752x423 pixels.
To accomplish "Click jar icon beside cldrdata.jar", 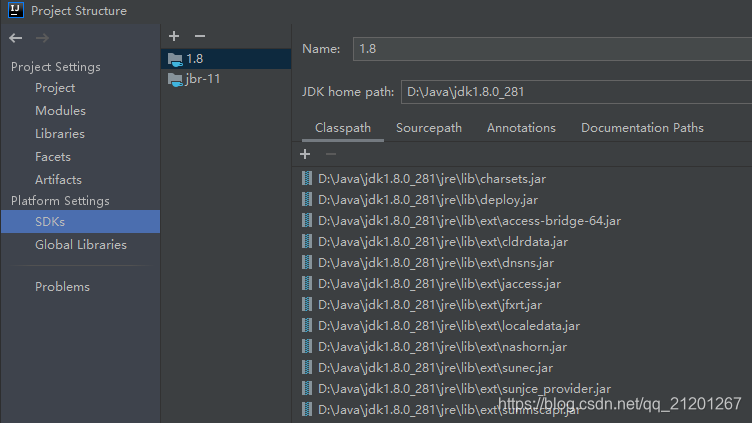I will pos(307,242).
